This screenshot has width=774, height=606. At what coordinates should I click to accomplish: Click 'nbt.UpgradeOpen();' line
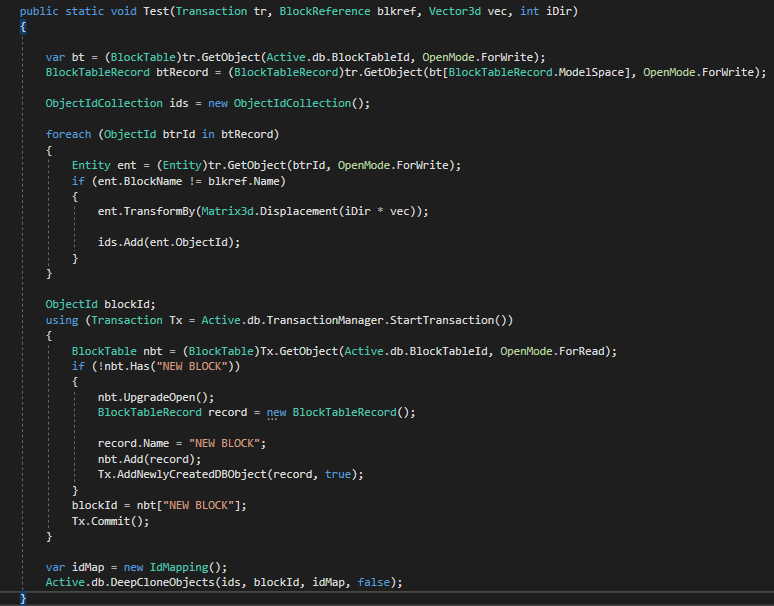(x=156, y=398)
